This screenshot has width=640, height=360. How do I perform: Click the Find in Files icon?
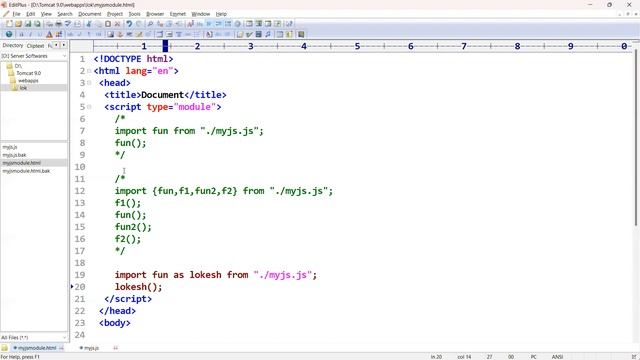169,24
